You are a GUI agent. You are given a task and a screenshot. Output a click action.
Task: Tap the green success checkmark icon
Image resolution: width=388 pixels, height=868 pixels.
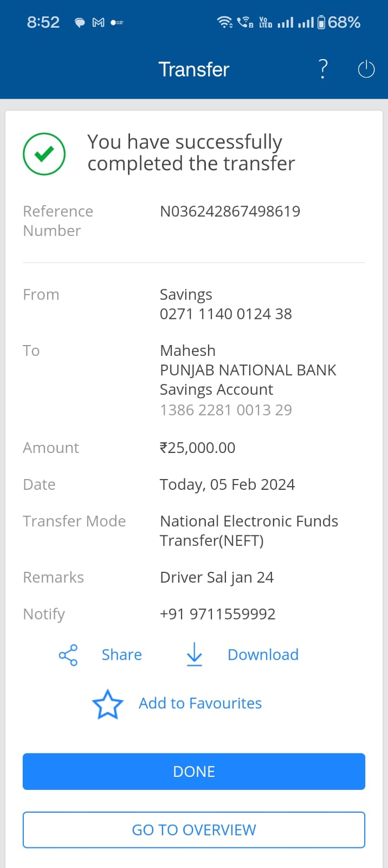pyautogui.click(x=44, y=154)
